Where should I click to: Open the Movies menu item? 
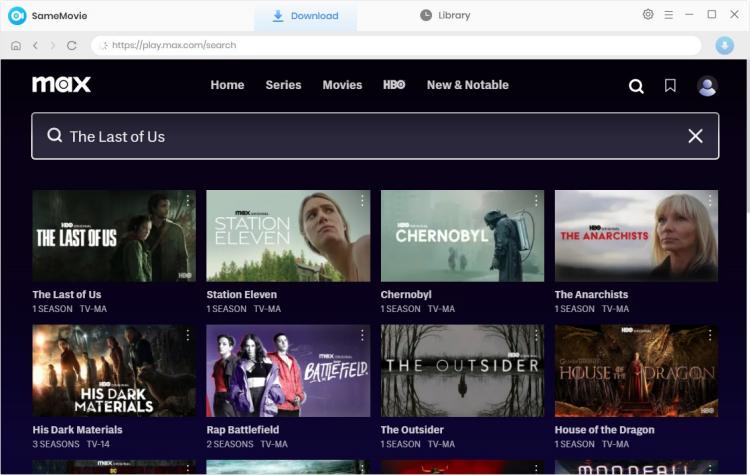342,85
